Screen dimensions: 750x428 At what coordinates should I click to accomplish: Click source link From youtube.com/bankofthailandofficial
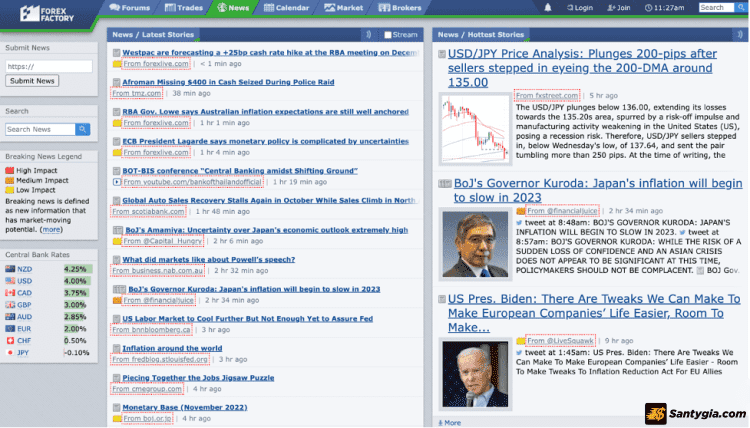[193, 182]
